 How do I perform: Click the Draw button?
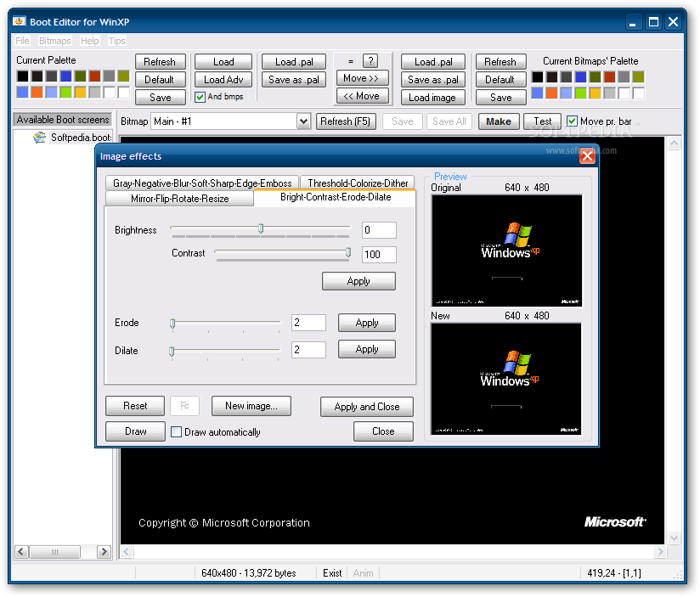point(135,431)
